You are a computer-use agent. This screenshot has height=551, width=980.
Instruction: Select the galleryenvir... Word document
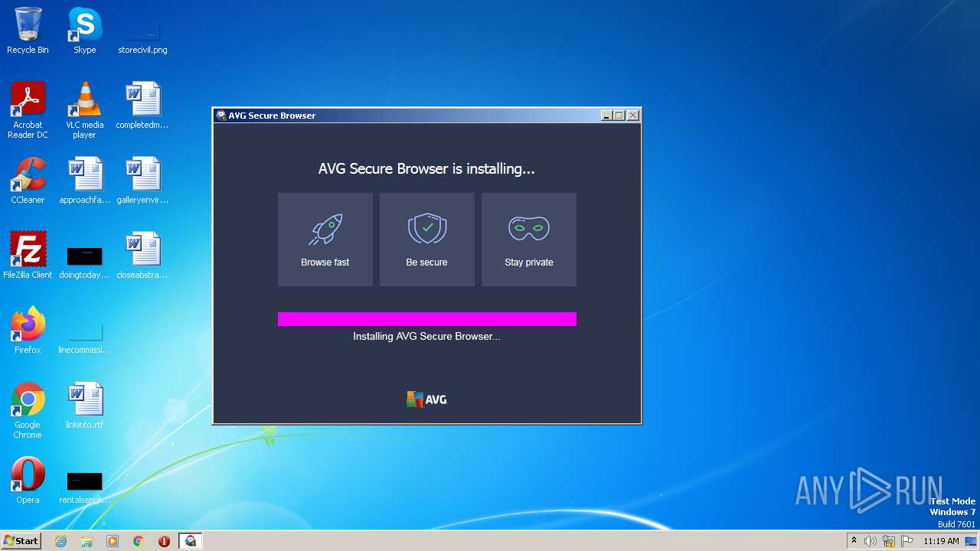point(142,181)
